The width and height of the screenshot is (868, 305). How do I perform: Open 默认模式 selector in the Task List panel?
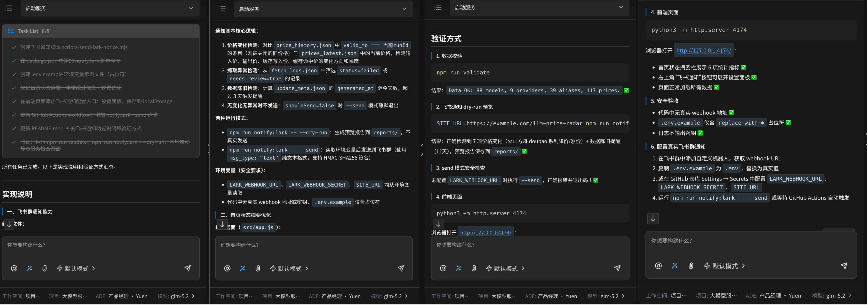click(76, 268)
